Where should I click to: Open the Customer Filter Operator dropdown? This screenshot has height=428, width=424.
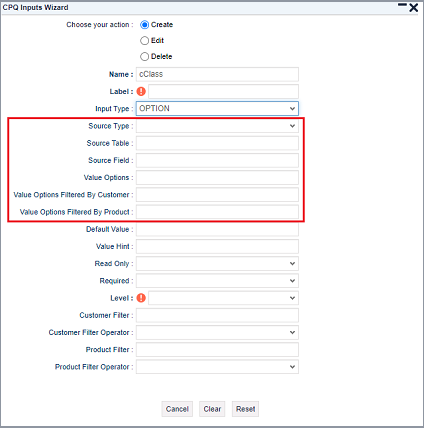pos(217,333)
